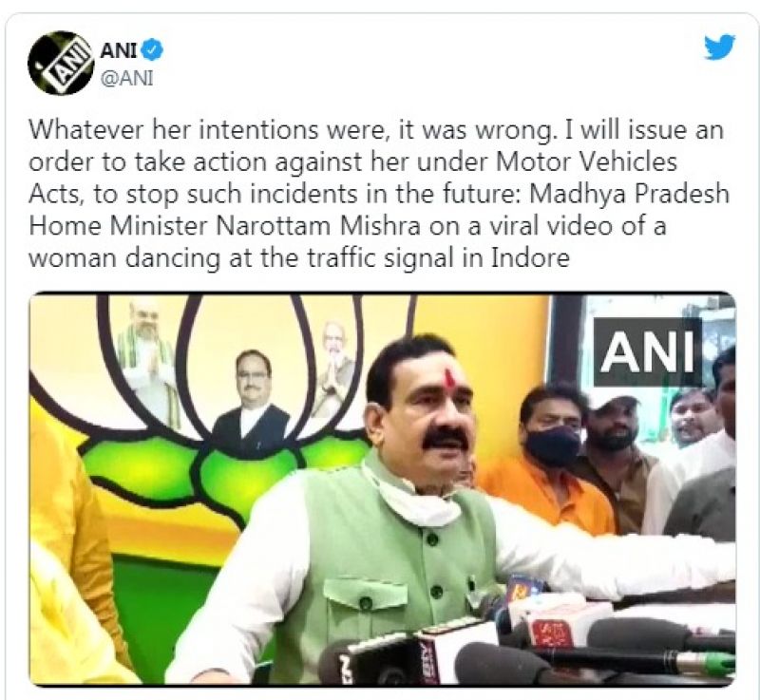This screenshot has width=760, height=700.
Task: Click the blue verified checkmark badge
Action: coord(153,50)
